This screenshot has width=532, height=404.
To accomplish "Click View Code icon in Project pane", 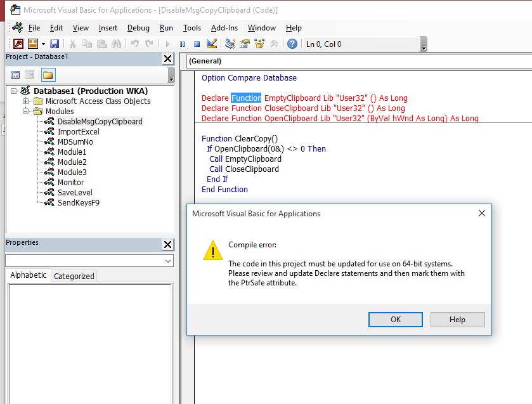I will tap(15, 75).
